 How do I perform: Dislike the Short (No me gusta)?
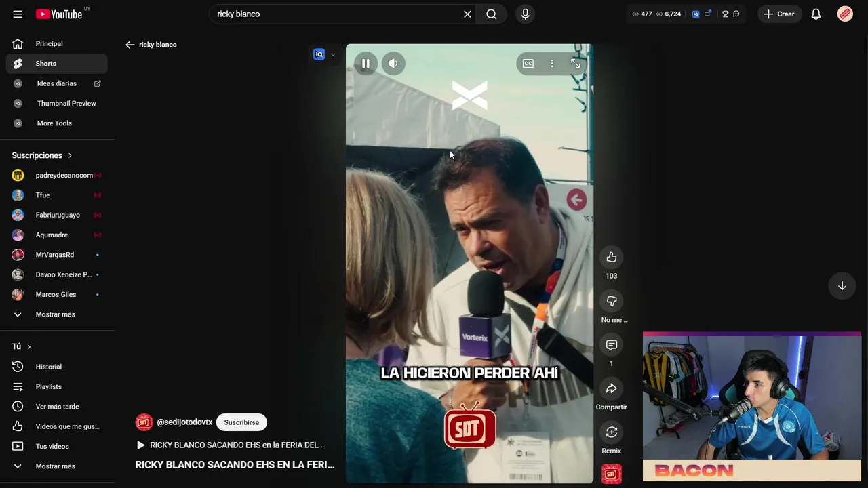(x=611, y=301)
